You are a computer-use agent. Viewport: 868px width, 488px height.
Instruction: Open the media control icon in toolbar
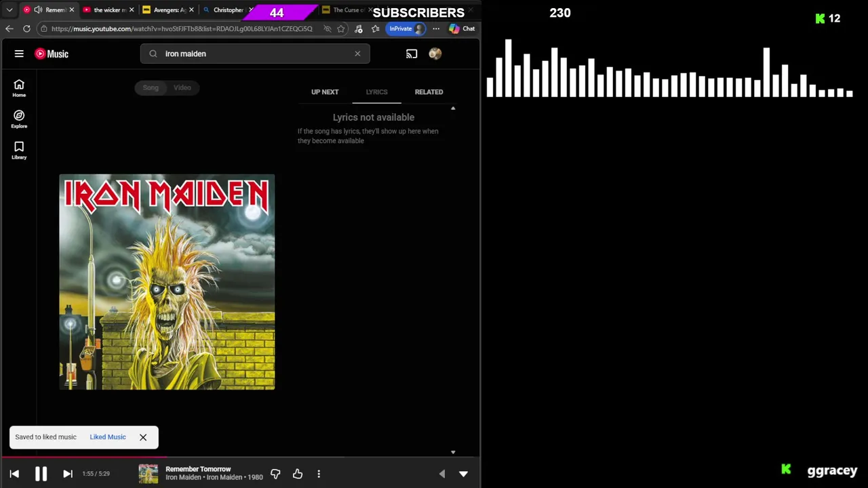click(358, 28)
